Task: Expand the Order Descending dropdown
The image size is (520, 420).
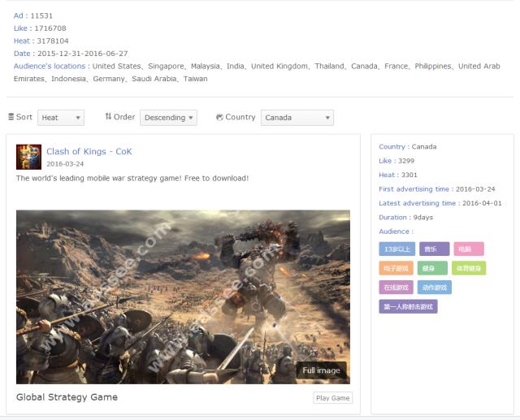Action: click(168, 118)
